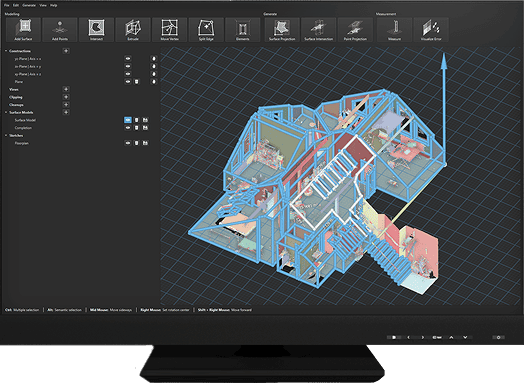
Task: Toggle visibility of the xy Plane
Action: click(128, 74)
